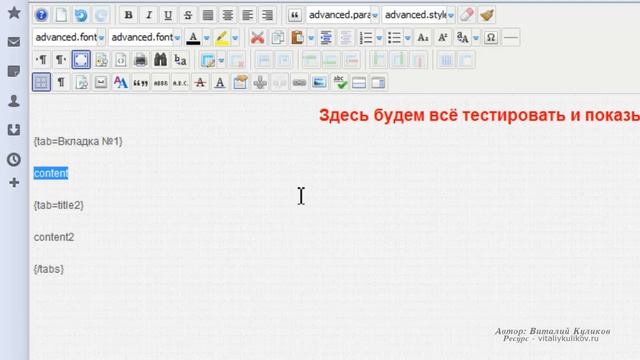The width and height of the screenshot is (640, 360).
Task: Insert acronym with A.B.C. icon
Action: pos(180,82)
